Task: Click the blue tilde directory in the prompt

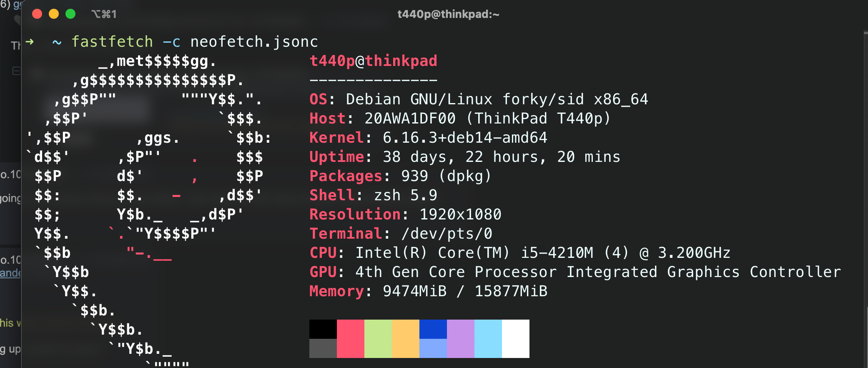Action: (57, 42)
